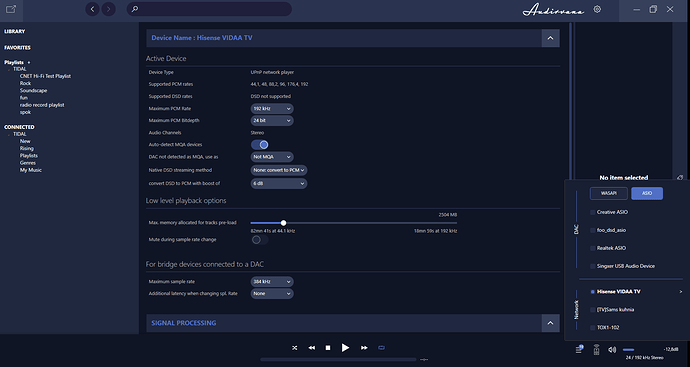Viewport: 690px width, 367px height.
Task: Open Maximum PCM Bitdepth dropdown
Action: click(272, 121)
